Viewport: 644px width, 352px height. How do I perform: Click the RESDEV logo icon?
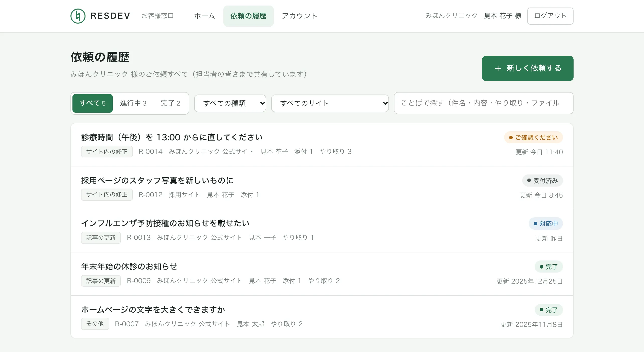tap(78, 16)
